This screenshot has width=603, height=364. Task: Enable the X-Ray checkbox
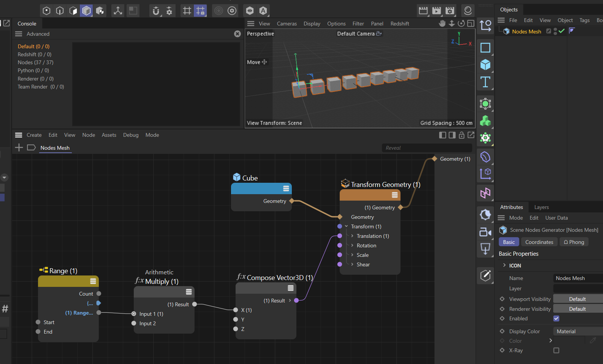[556, 350]
